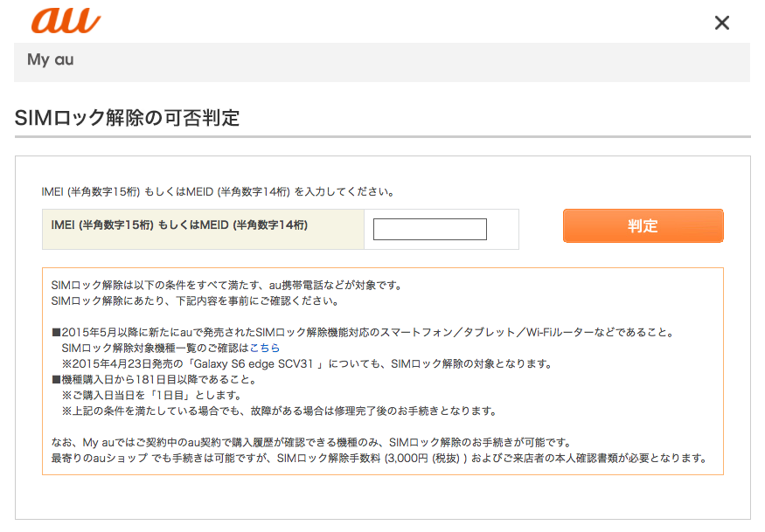Click the beige IMEI/MEID field label cell

tap(203, 229)
